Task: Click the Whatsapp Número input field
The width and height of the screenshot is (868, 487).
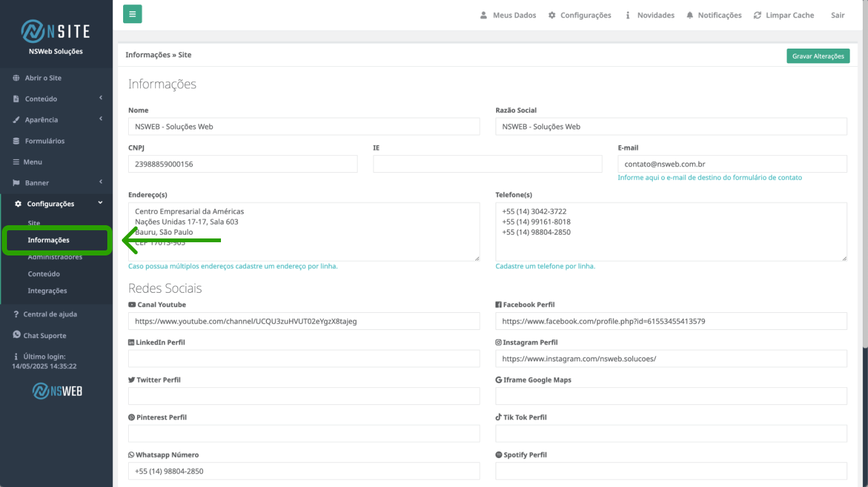Action: click(x=304, y=471)
